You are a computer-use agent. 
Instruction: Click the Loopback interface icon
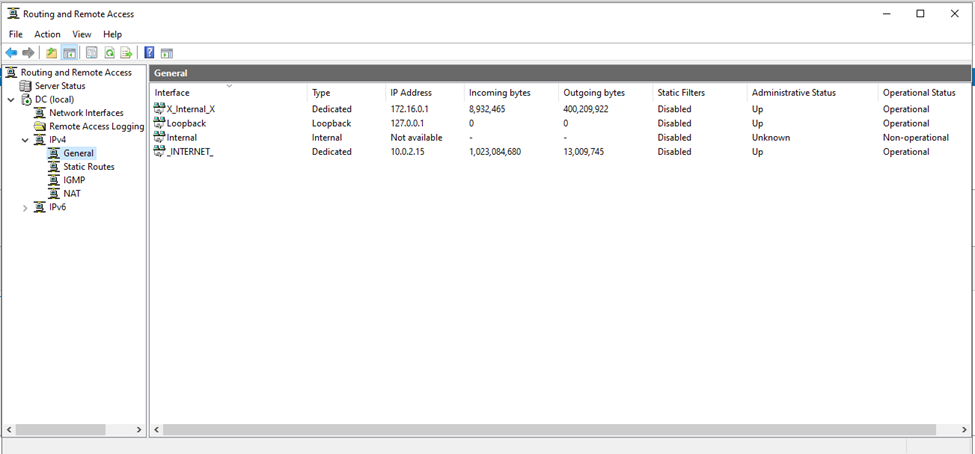pos(160,123)
